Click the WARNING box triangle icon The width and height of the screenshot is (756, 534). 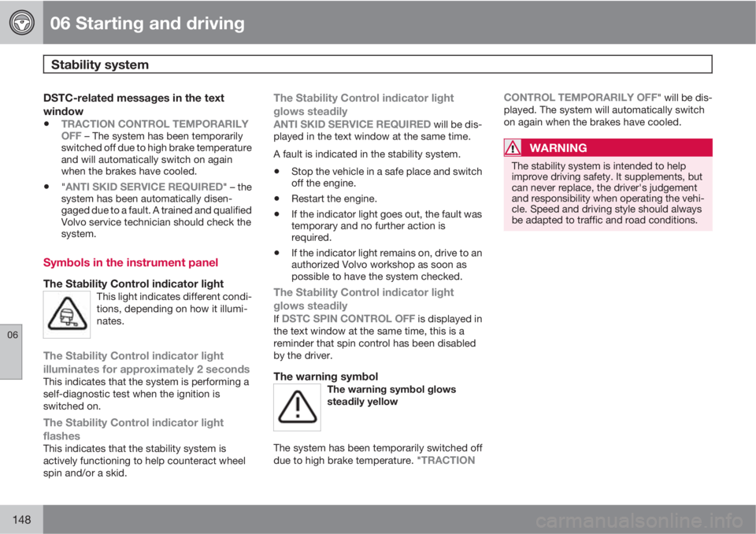pyautogui.click(x=513, y=147)
